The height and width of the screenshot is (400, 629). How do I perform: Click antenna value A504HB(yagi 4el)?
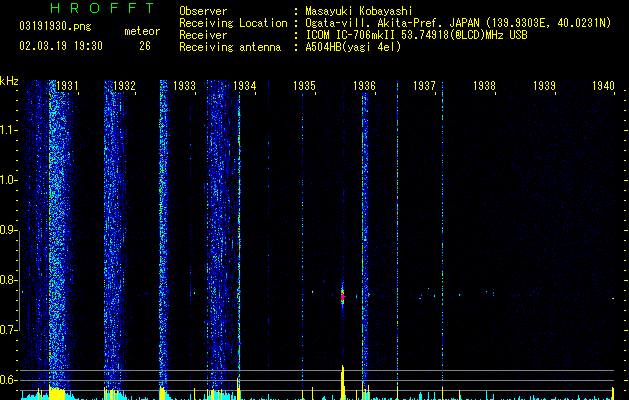[x=353, y=47]
